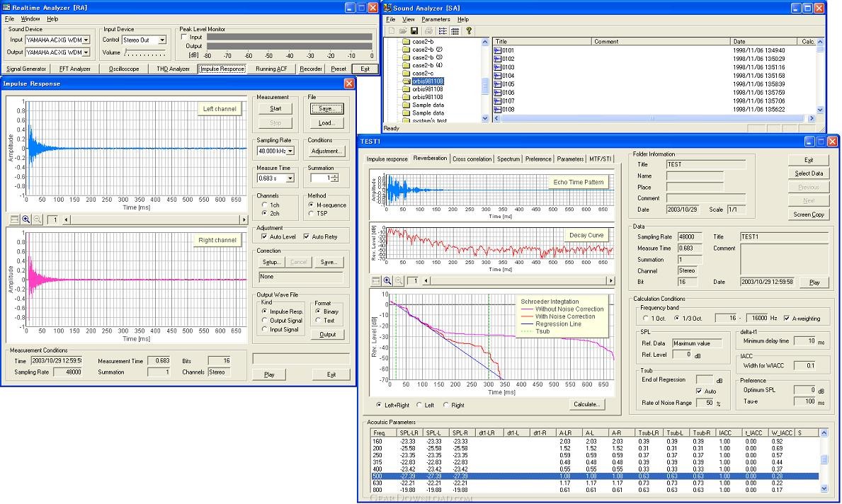
Task: Select the TSP method radio button
Action: pyautogui.click(x=311, y=214)
